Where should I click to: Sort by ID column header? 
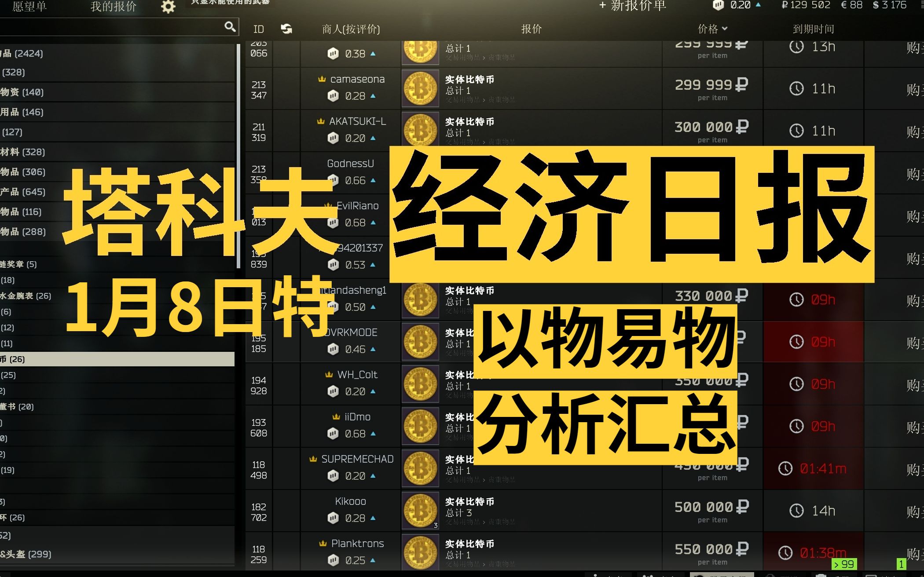(x=259, y=29)
